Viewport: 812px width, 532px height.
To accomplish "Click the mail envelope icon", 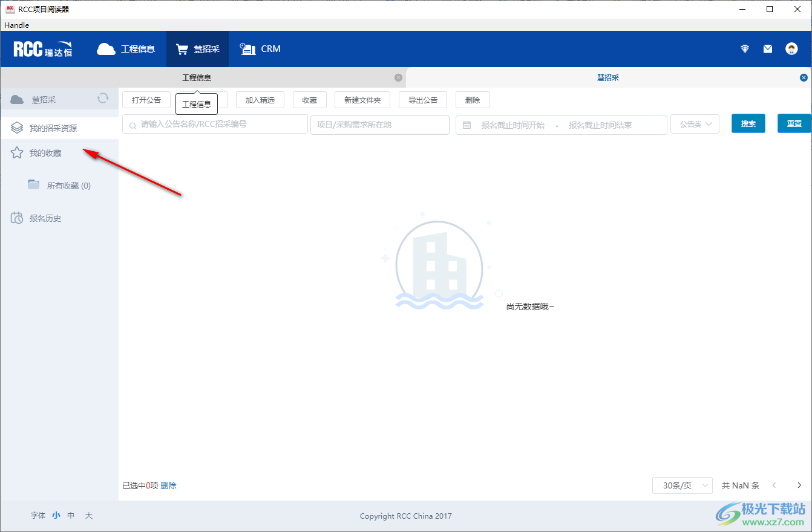I will pos(767,48).
